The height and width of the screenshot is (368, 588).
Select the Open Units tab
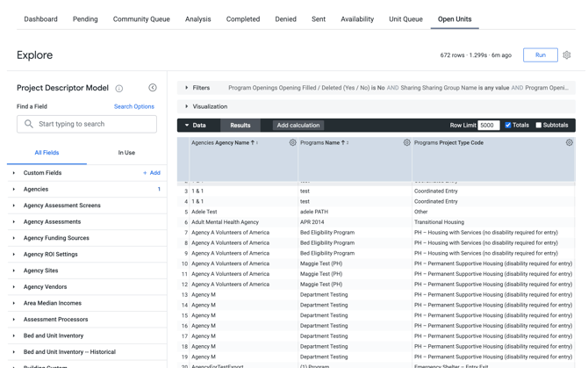[455, 19]
